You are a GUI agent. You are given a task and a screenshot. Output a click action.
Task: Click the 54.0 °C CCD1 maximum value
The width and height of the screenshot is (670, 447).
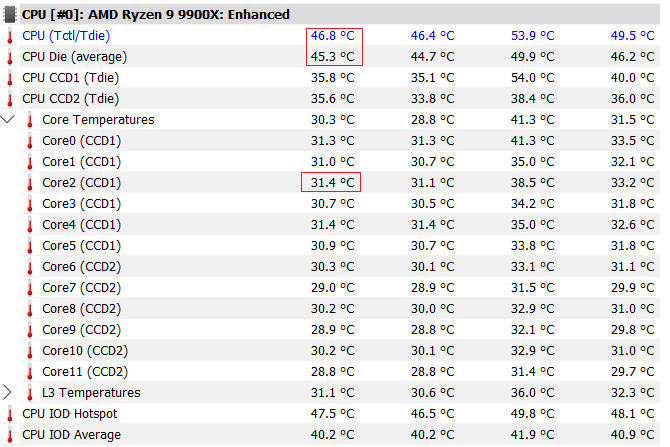tap(532, 77)
